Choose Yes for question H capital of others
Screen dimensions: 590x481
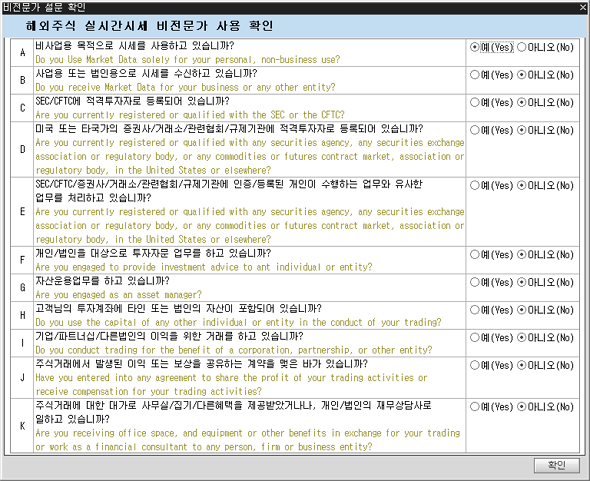(491, 310)
